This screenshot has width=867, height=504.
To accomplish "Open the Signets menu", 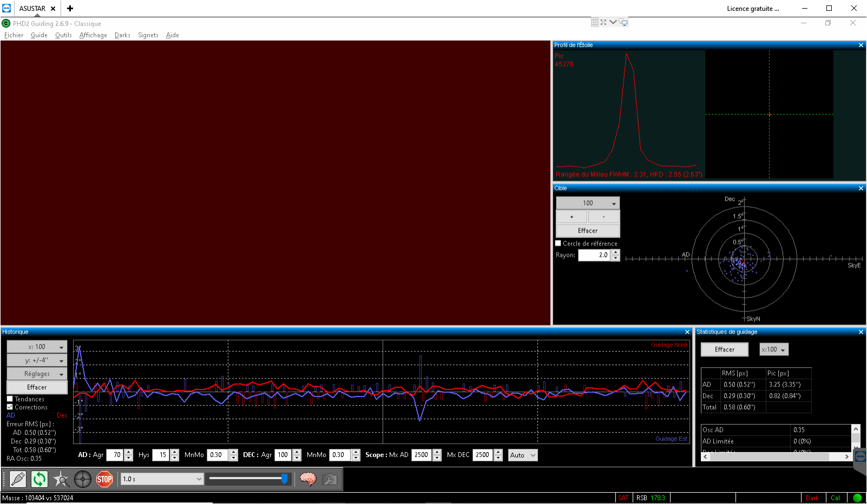I will (148, 35).
